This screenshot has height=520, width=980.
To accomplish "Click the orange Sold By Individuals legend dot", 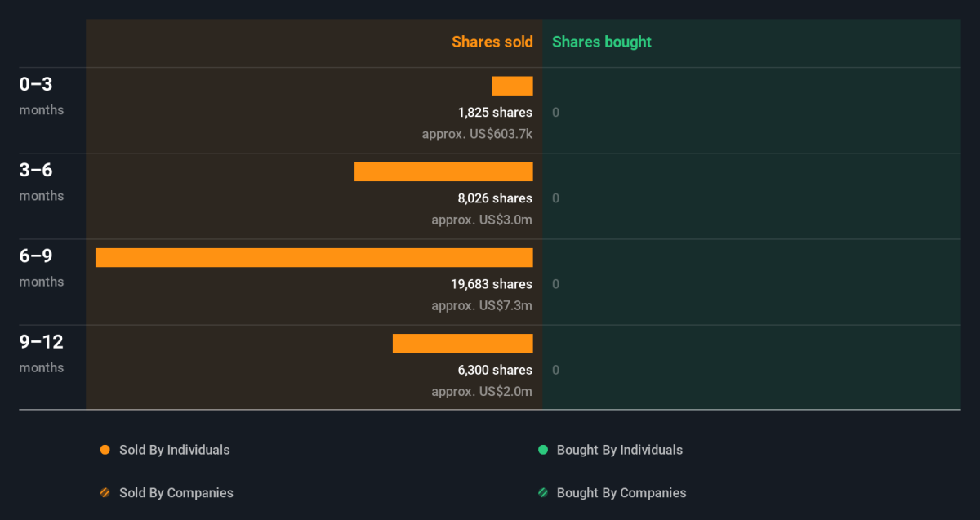I will point(105,450).
